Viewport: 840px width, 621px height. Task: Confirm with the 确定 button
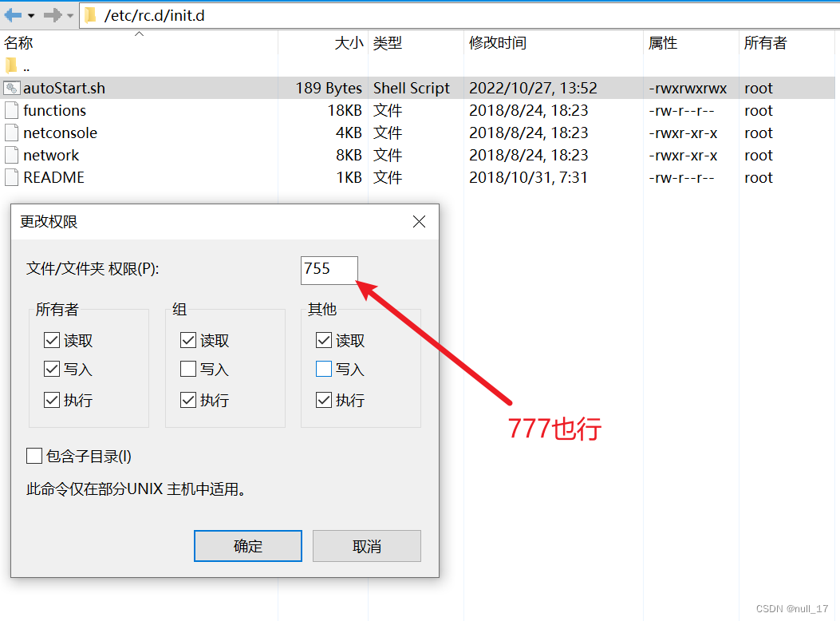coord(248,546)
